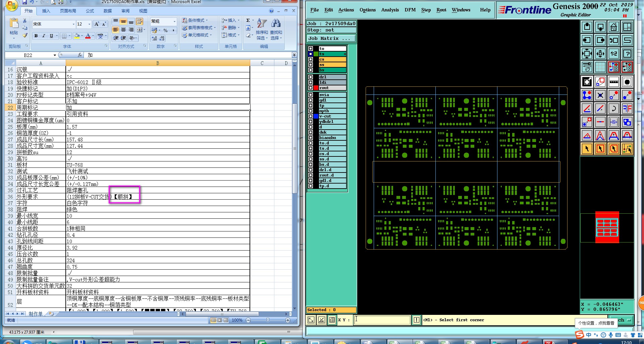Screen dimensions: 644x344
Task: Toggle the checkbox for layer biaozhu
Action: 311,138
